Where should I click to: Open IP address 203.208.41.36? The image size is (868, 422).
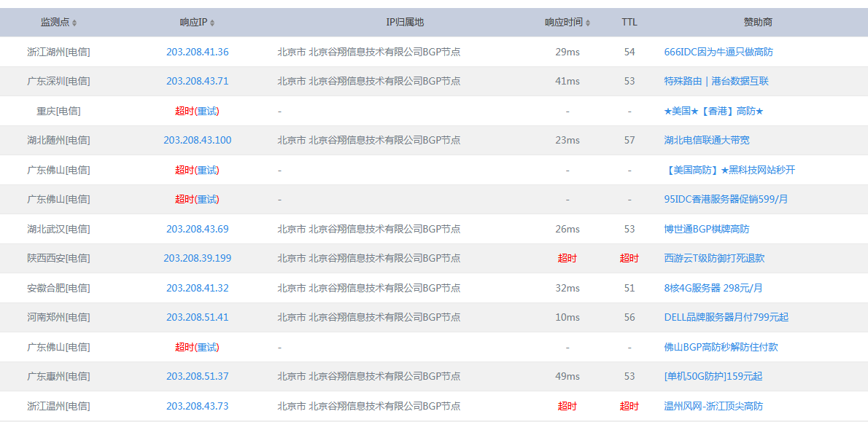coord(198,52)
